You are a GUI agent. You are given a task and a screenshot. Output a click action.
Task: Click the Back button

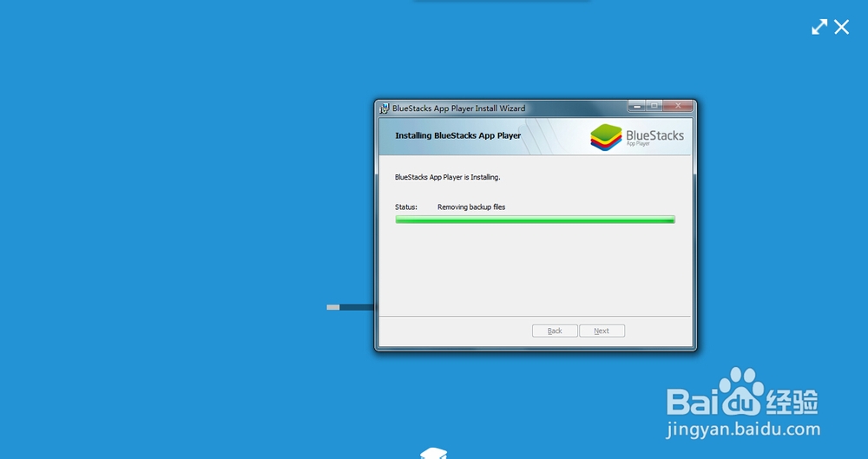tap(555, 331)
